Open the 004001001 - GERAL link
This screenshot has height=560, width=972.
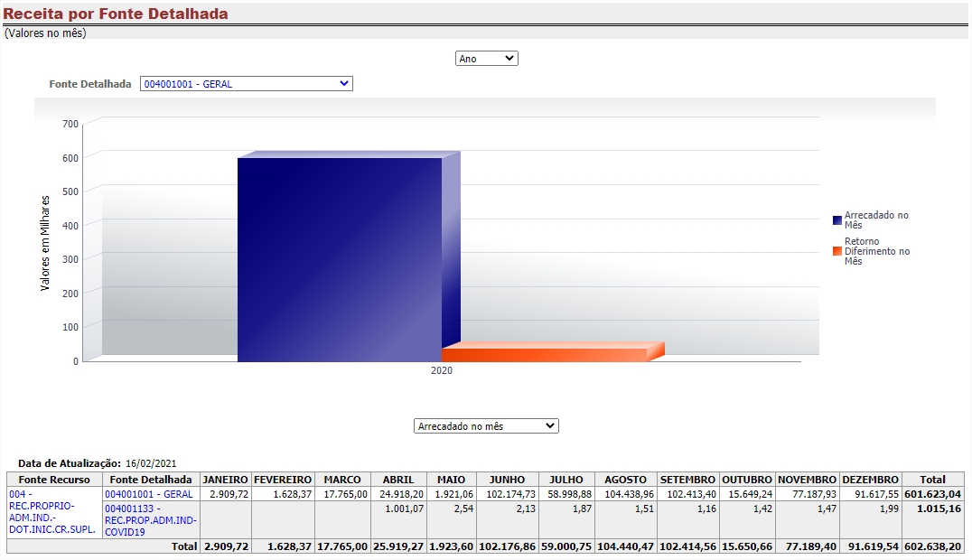click(148, 494)
